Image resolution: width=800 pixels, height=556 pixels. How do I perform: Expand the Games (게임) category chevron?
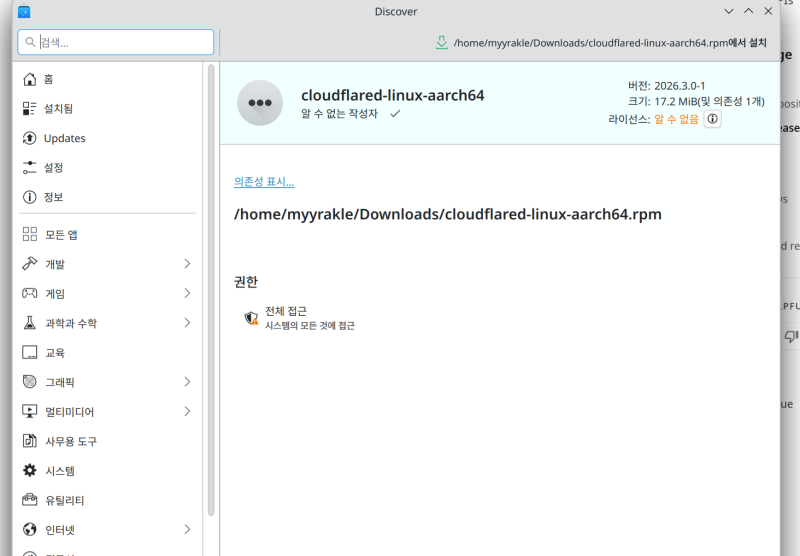tap(187, 293)
